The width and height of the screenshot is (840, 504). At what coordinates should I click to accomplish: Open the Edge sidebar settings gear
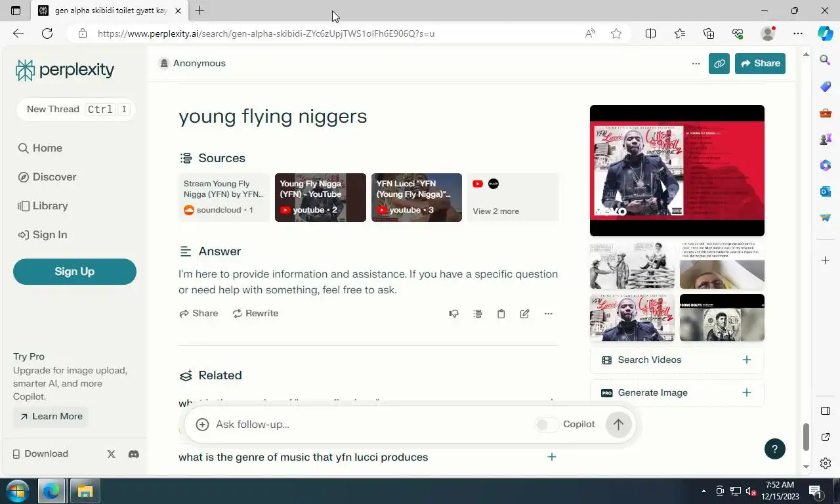826,463
